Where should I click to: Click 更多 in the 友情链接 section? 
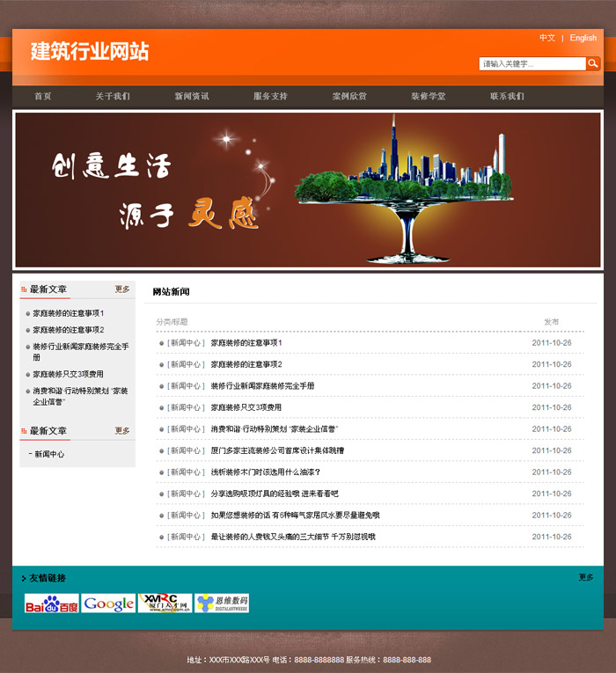586,578
